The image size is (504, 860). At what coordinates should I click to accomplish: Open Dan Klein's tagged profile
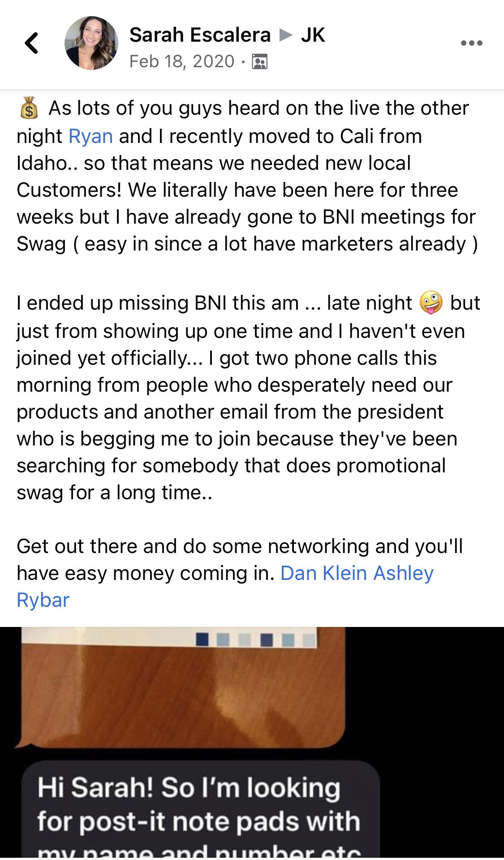324,573
